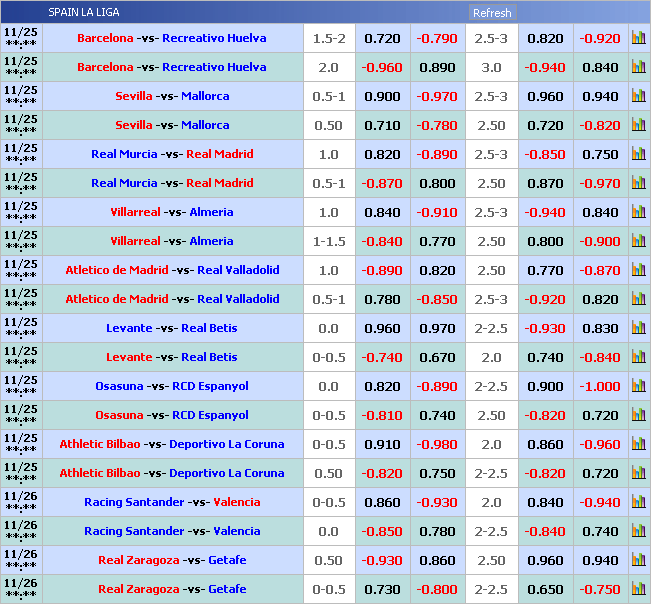Open chart icon for Real Zaragoza 0.50 handicap row
This screenshot has height=604, width=651.
(x=638, y=560)
